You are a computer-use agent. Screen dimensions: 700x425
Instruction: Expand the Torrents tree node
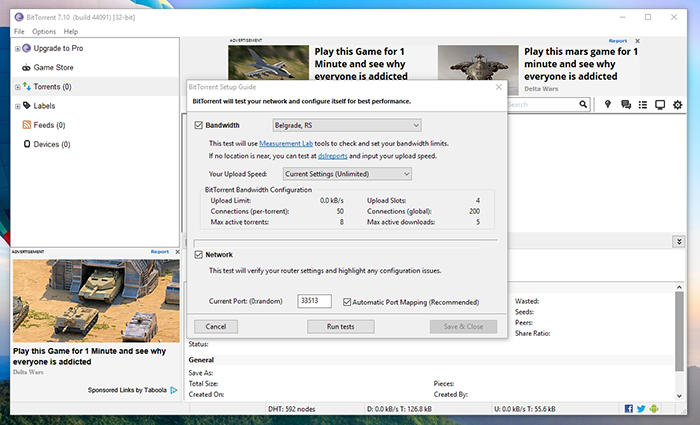tap(17, 87)
